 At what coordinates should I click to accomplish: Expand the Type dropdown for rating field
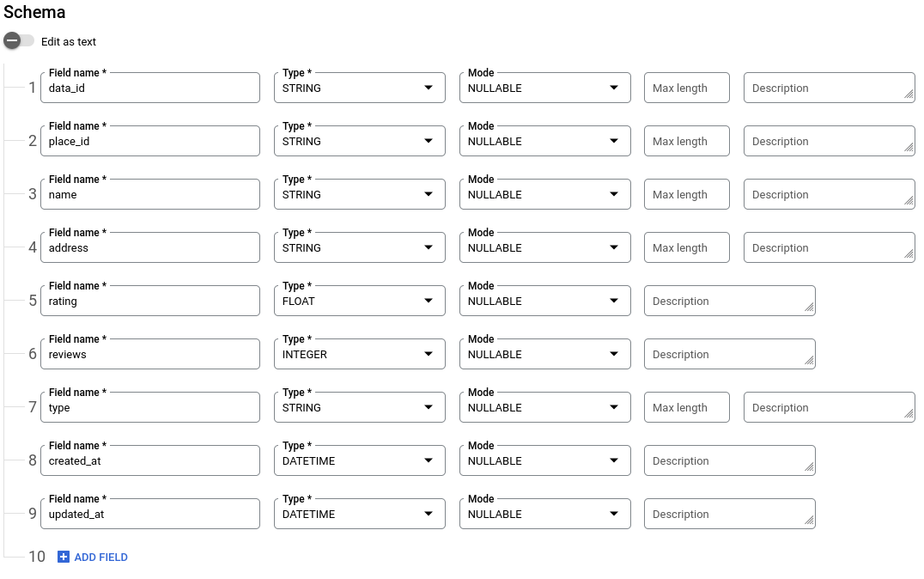point(359,302)
